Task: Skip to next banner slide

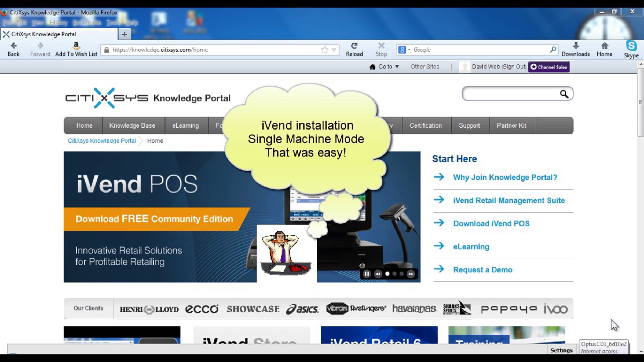Action: [x=411, y=274]
